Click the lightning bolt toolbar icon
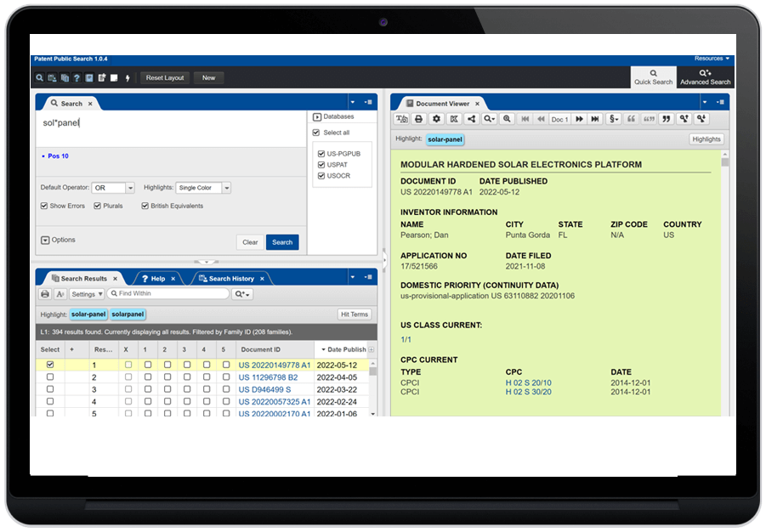The height and width of the screenshot is (532, 766). tap(128, 78)
